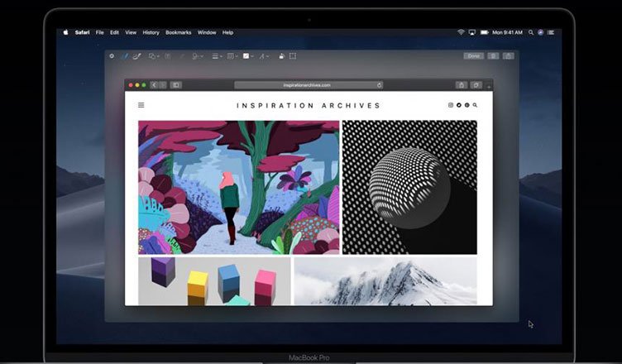Click the second social icon in site header
The height and width of the screenshot is (364, 622).
point(459,105)
